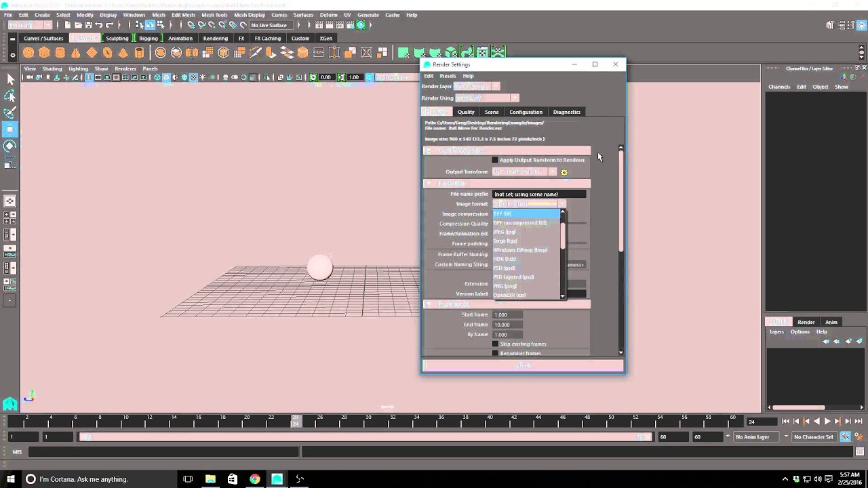Click the Play forwards button on the timeline
The height and width of the screenshot is (488, 868).
pos(827,422)
